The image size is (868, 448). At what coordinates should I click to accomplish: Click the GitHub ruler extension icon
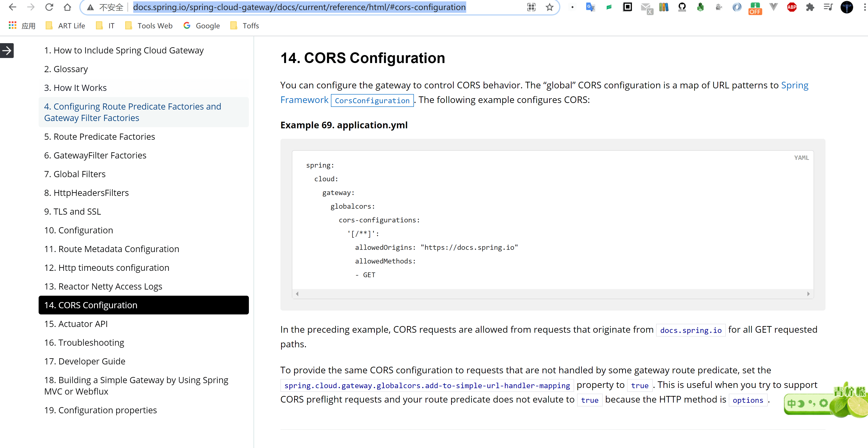pyautogui.click(x=682, y=7)
